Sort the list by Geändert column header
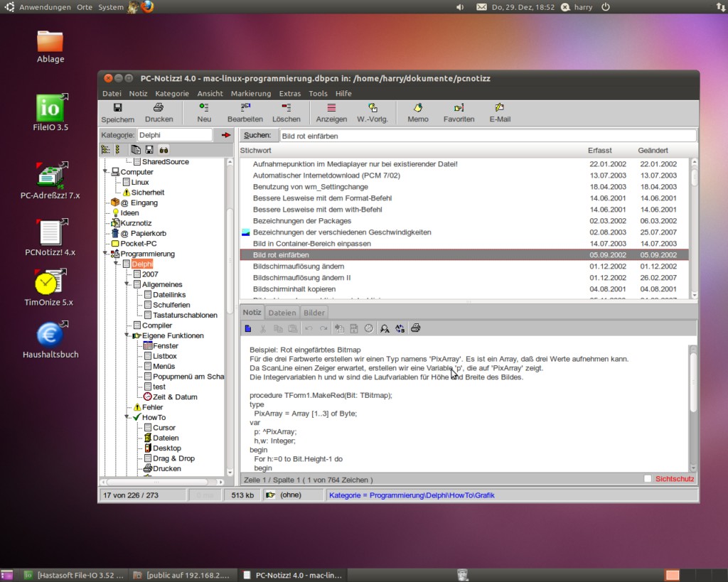The width and height of the screenshot is (728, 582). click(x=653, y=151)
